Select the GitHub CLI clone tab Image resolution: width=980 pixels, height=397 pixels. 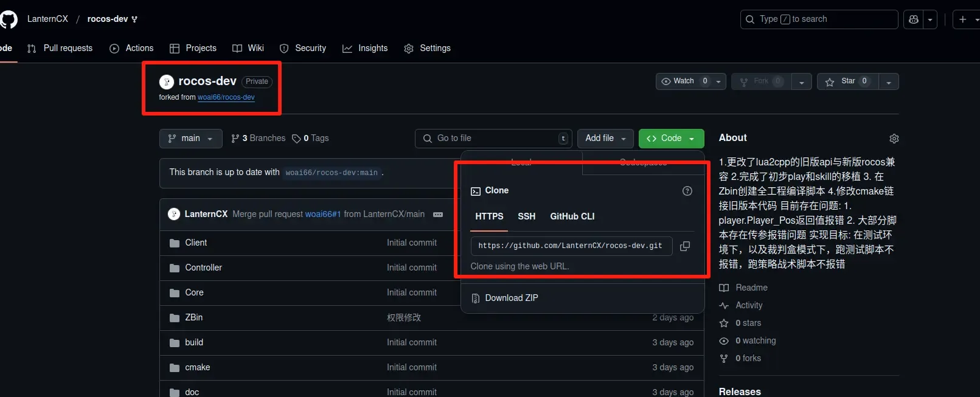point(572,216)
